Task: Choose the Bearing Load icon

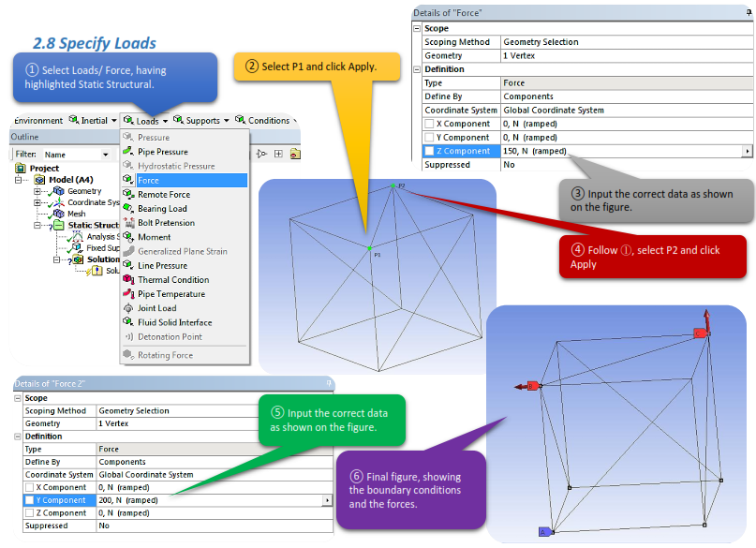Action: click(x=128, y=209)
